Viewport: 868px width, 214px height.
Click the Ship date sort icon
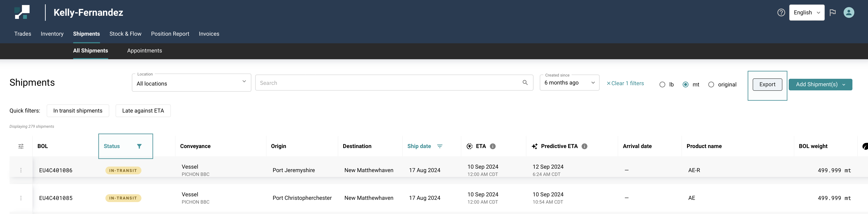pyautogui.click(x=440, y=146)
